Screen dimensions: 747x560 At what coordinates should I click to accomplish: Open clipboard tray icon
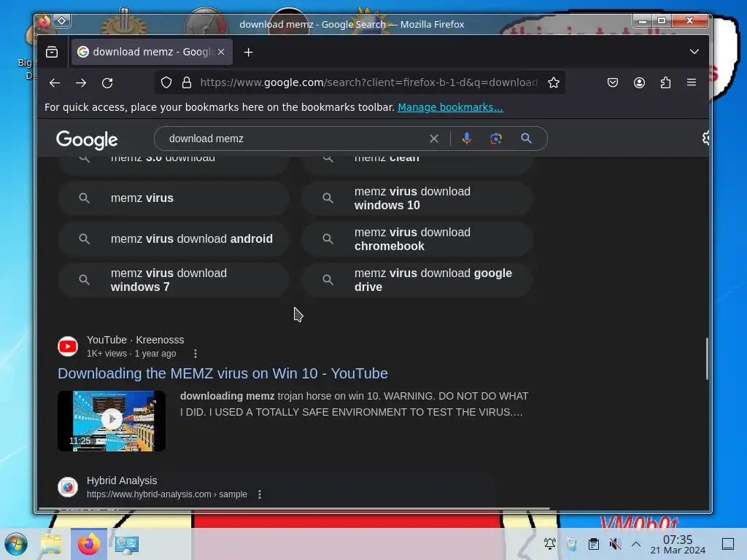[x=594, y=543]
